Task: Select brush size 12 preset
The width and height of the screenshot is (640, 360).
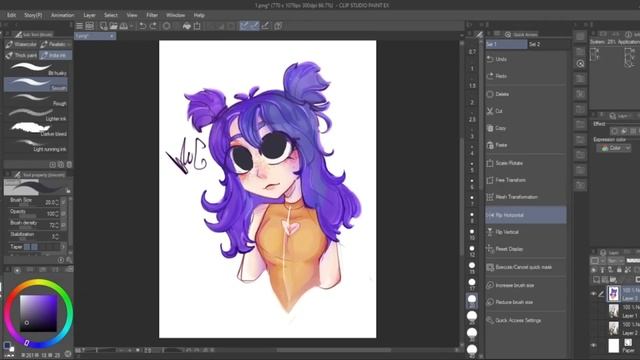Action: 472,251
